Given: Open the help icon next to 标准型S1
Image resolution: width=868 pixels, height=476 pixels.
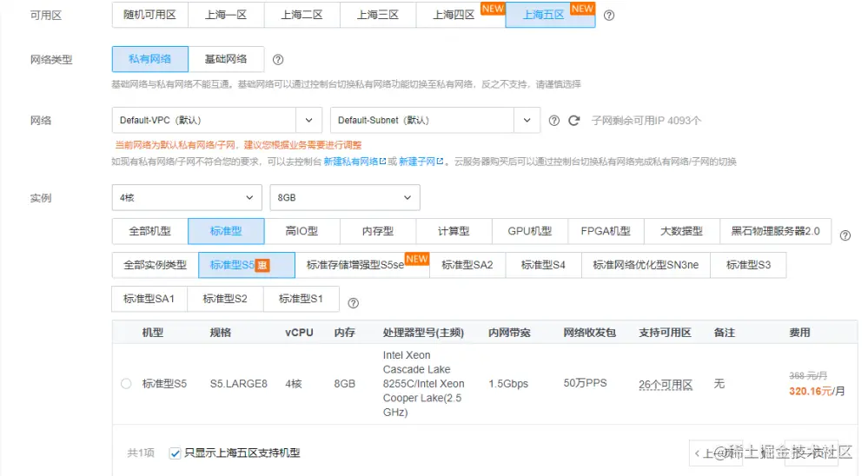Looking at the screenshot, I should pyautogui.click(x=353, y=303).
